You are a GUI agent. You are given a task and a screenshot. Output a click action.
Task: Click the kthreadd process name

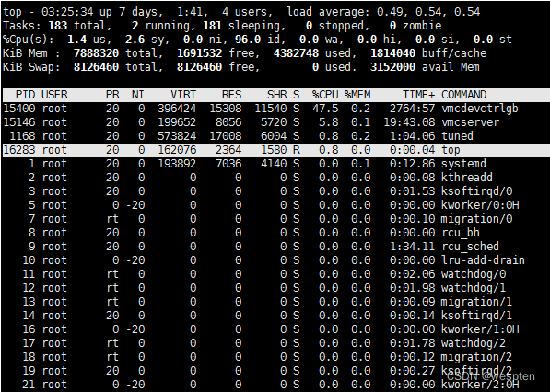(467, 178)
